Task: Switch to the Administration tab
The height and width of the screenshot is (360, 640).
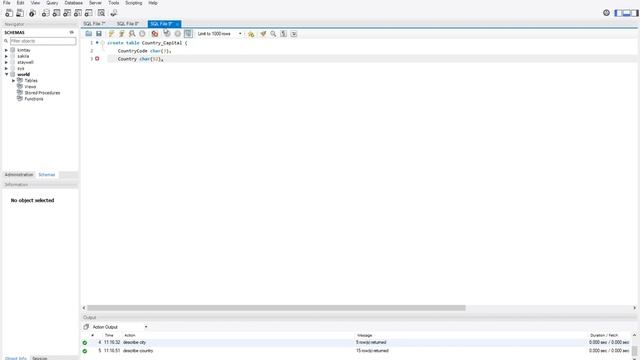Action: [x=19, y=175]
